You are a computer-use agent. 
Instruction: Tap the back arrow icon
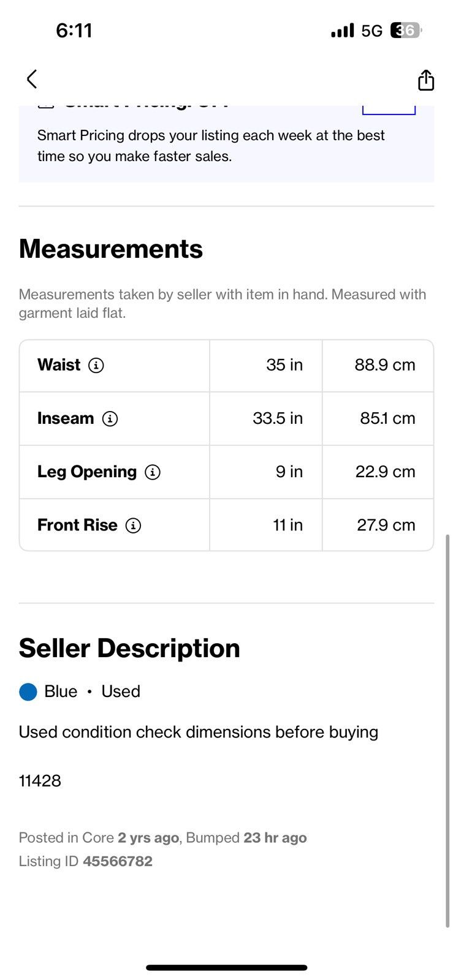32,79
